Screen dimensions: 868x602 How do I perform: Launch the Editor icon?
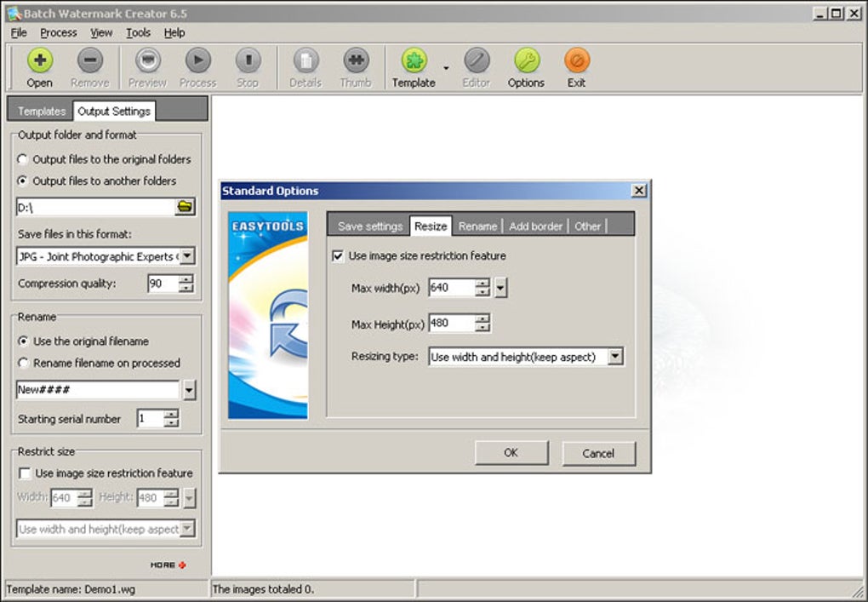click(476, 67)
